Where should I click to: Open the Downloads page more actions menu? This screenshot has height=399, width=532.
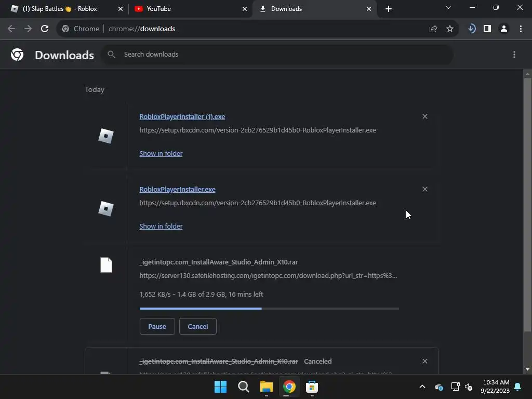point(514,55)
